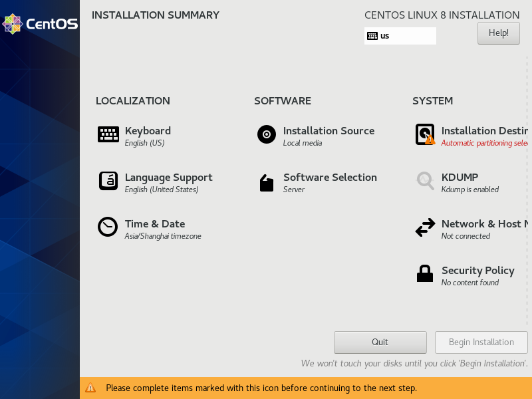Open the Security Policy title

(x=477, y=270)
